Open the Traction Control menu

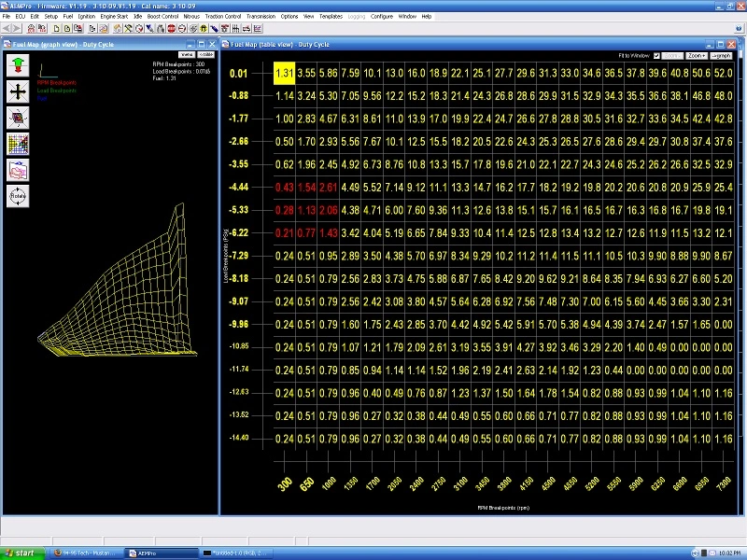click(x=223, y=16)
